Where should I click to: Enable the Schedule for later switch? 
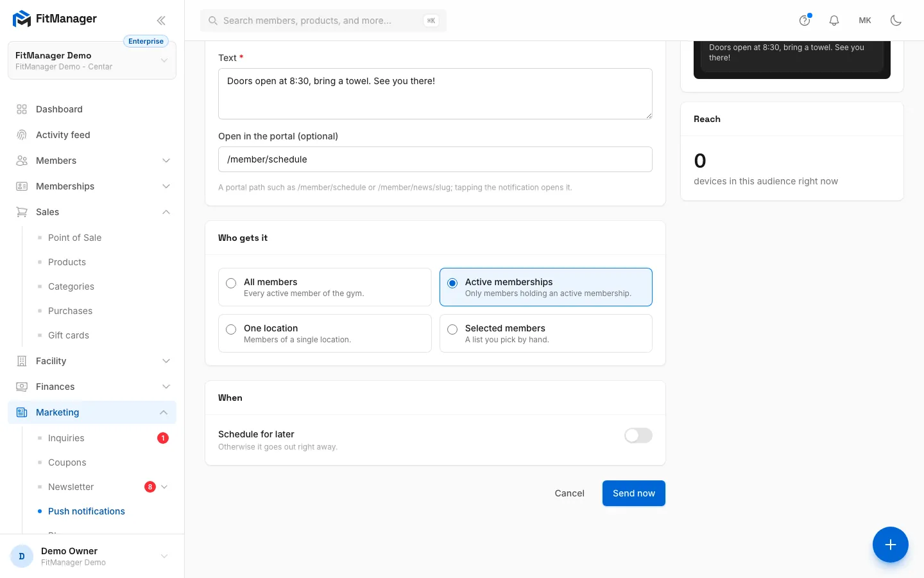[x=638, y=435]
